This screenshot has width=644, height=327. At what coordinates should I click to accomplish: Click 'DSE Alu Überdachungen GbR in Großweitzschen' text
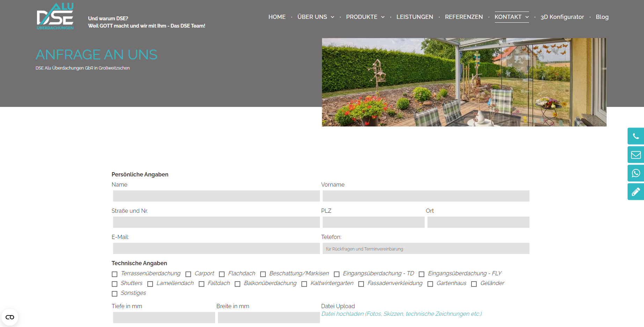82,68
